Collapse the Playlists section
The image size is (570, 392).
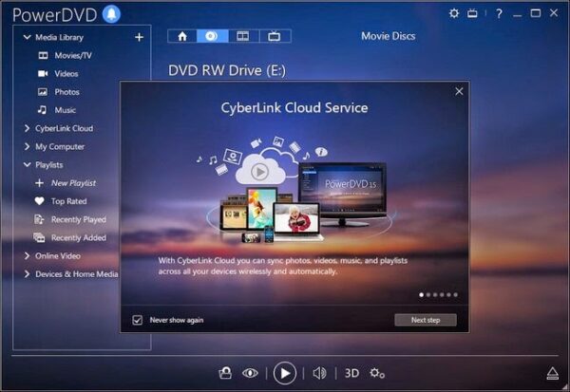27,164
